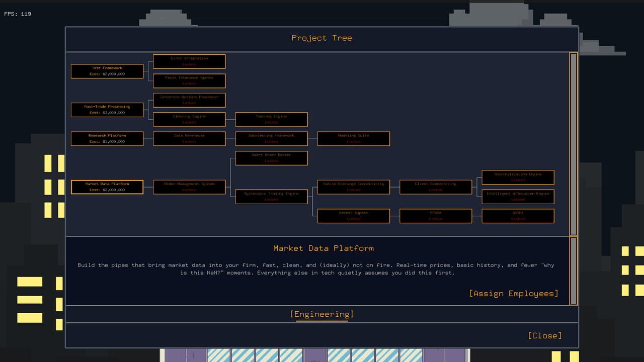This screenshot has height=362, width=644.
Task: Click the Smart Order Router node
Action: point(272,158)
